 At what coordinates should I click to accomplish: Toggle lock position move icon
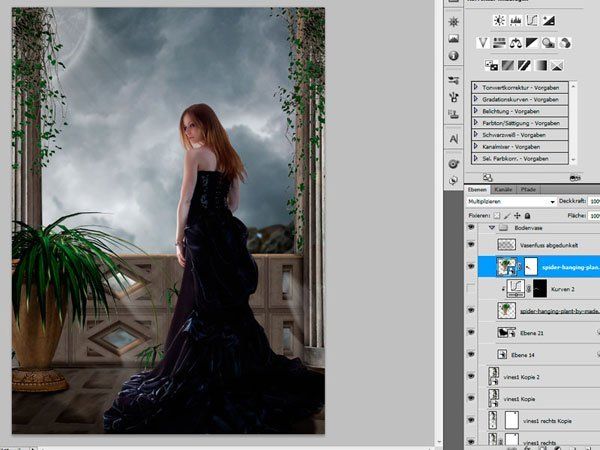(x=517, y=216)
